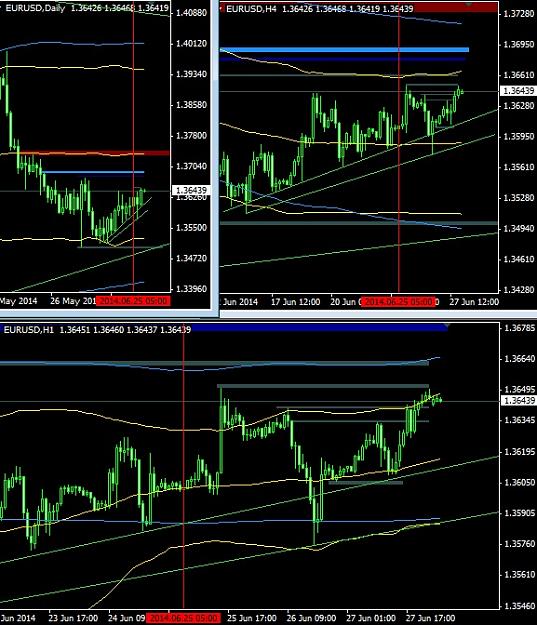Screen dimensions: 537x625
Task: Click 1.35950 on H4 price scale
Action: (519, 136)
